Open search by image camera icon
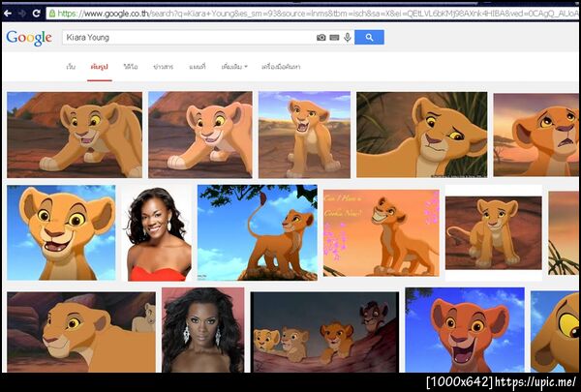Viewport: 581px width, 392px height. (321, 38)
